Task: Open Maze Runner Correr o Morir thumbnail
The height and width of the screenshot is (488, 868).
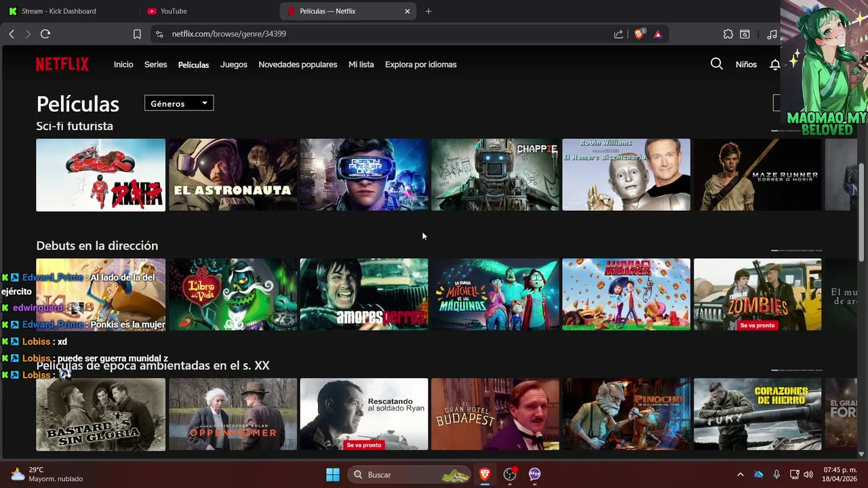Action: 757,175
